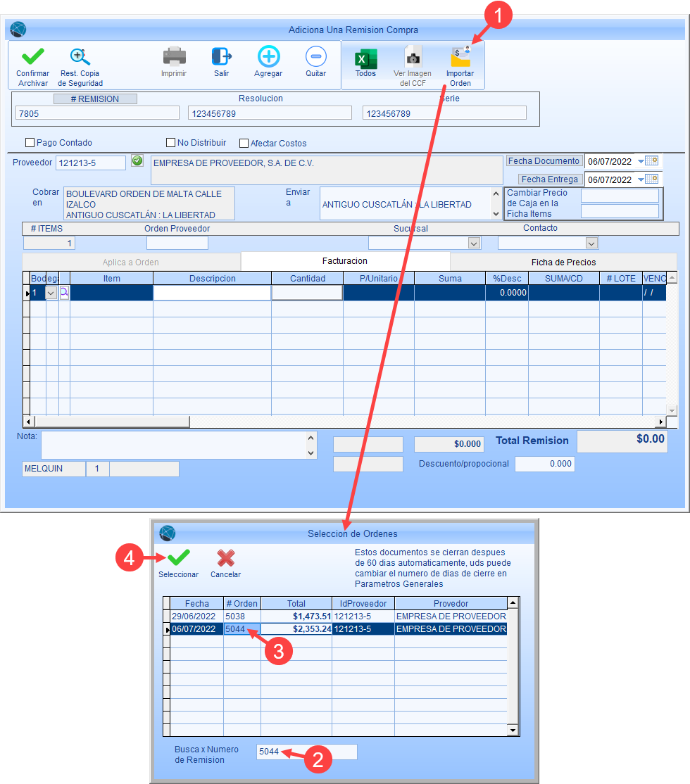
Task: Click the Todos Excel icon
Action: coord(365,58)
